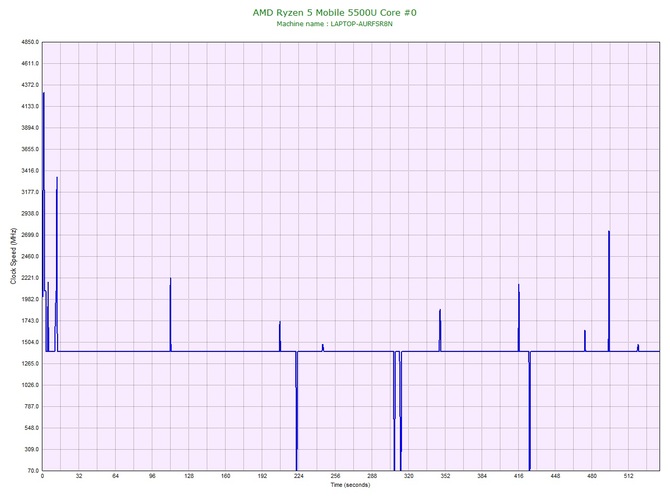Click the tall clock spike near 495 seconds
Image resolution: width=670 pixels, height=502 pixels.
[x=609, y=291]
